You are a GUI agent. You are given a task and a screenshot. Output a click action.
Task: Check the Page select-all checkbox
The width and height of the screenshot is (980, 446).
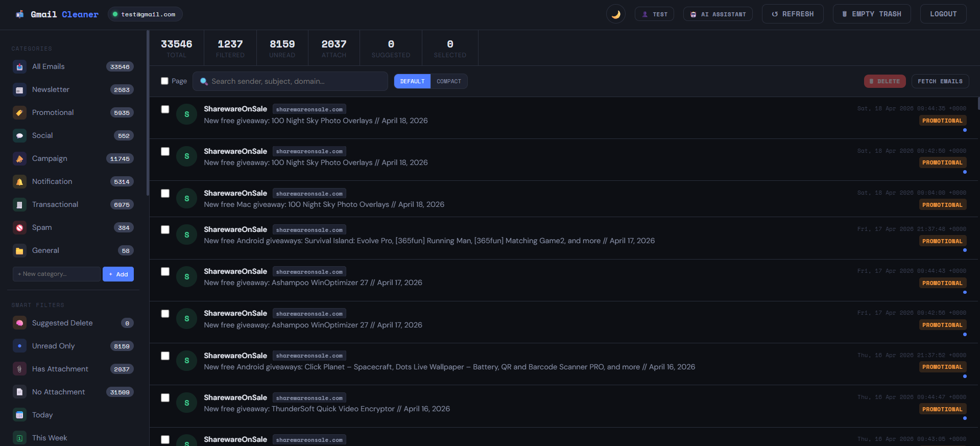(164, 81)
